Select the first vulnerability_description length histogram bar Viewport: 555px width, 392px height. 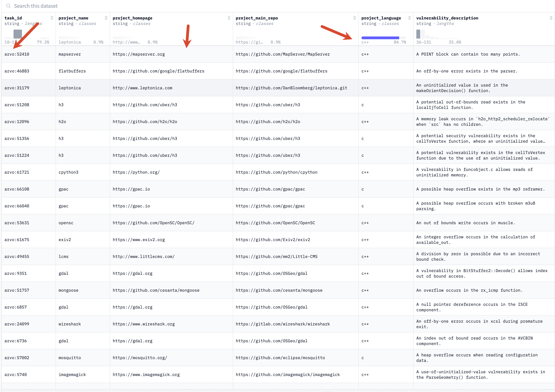click(x=418, y=34)
